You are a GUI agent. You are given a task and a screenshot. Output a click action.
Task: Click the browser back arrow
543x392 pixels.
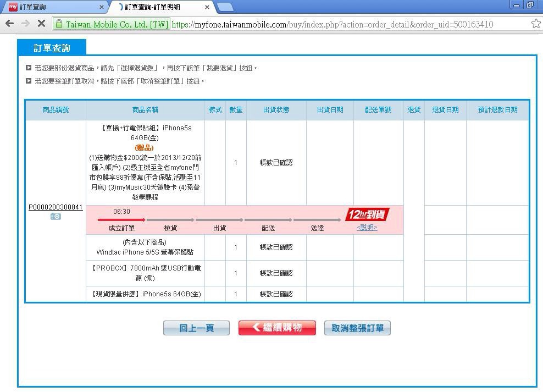pyautogui.click(x=10, y=24)
